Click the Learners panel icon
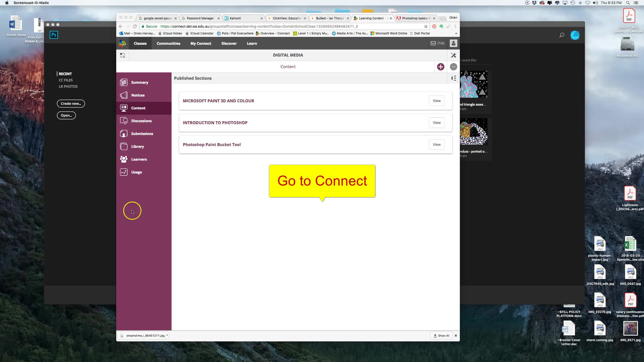Viewport: 644px width, 362px height. click(x=124, y=159)
